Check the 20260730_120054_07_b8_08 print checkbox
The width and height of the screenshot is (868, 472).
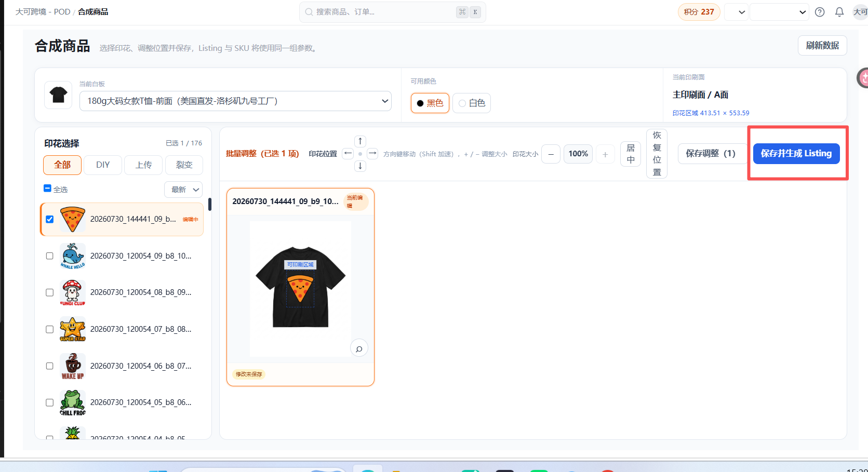pos(50,329)
